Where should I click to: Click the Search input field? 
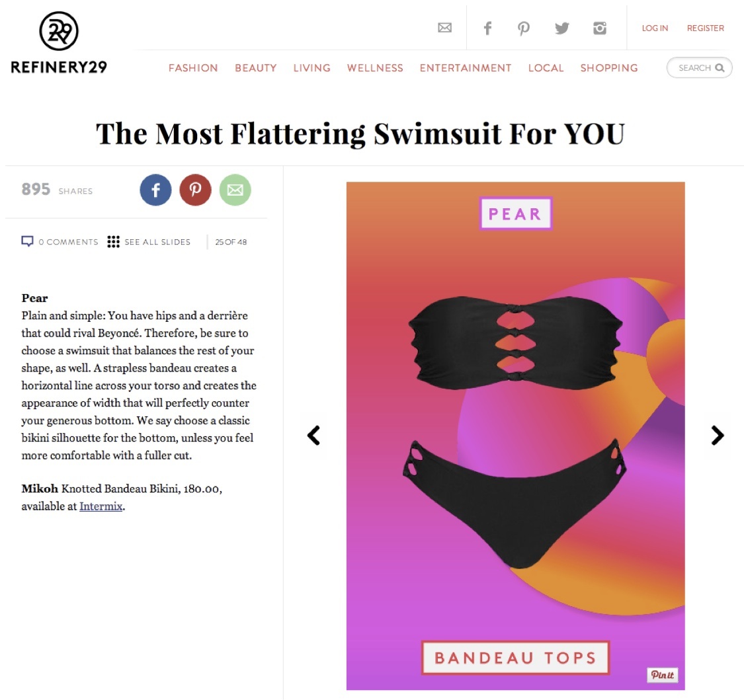tap(700, 68)
